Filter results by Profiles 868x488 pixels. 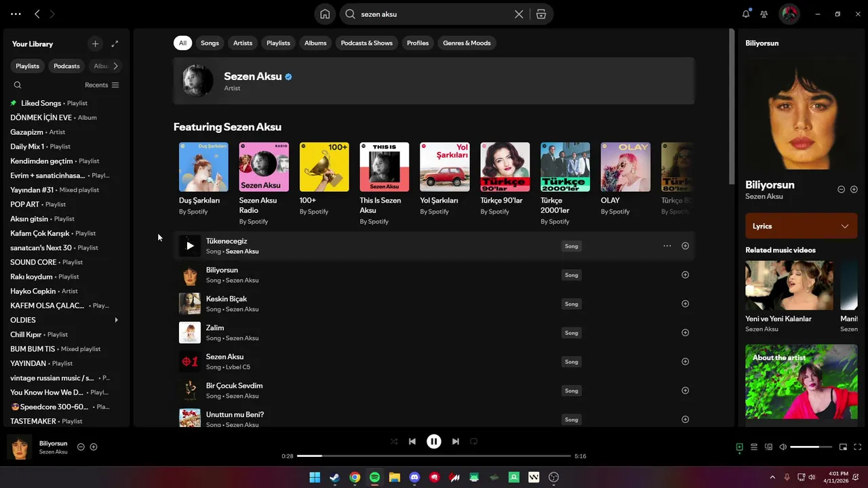418,43
